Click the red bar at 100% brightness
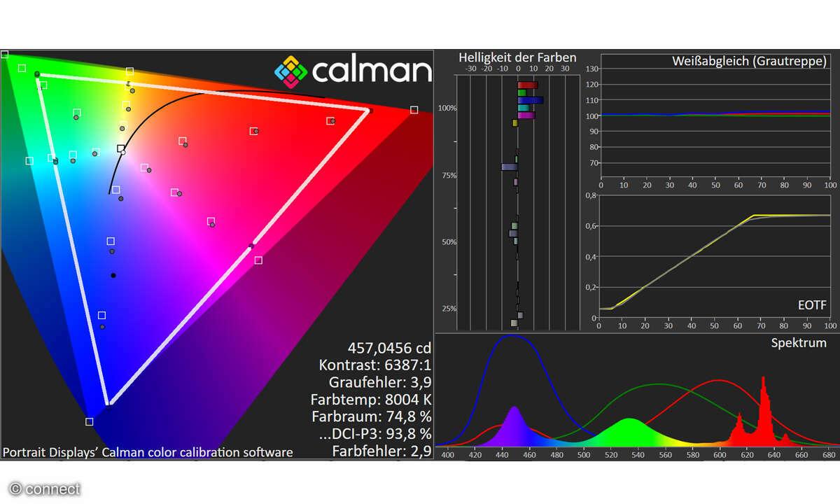840x504 pixels. (x=528, y=85)
